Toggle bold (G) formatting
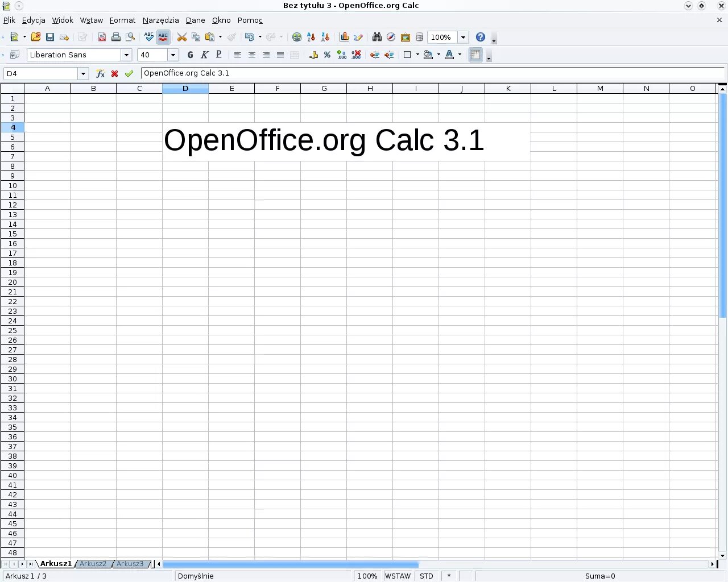The height and width of the screenshot is (582, 728). pos(190,55)
